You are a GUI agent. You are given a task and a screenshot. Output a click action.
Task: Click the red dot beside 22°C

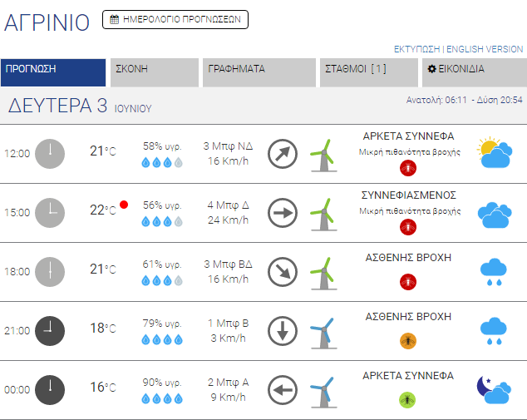point(123,204)
